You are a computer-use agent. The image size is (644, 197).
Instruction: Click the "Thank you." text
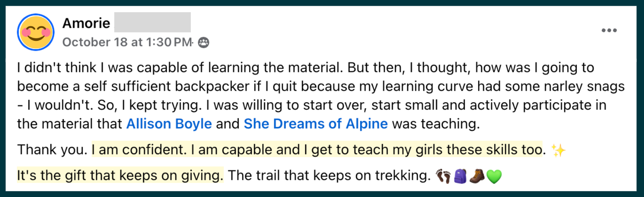tap(52, 150)
